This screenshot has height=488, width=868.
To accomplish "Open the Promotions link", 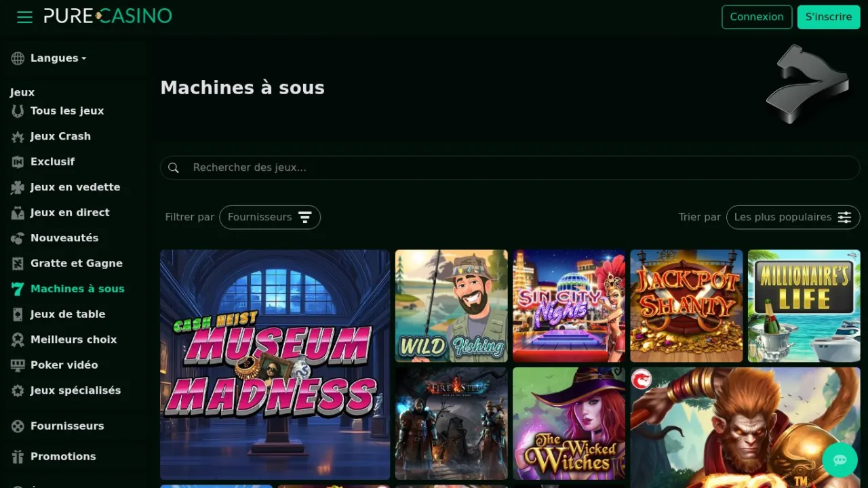I will click(63, 457).
